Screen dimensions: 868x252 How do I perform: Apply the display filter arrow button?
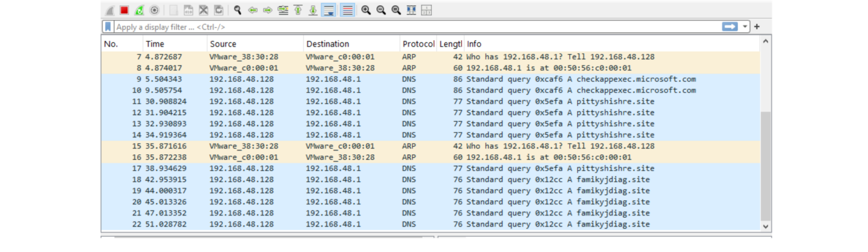[x=730, y=27]
